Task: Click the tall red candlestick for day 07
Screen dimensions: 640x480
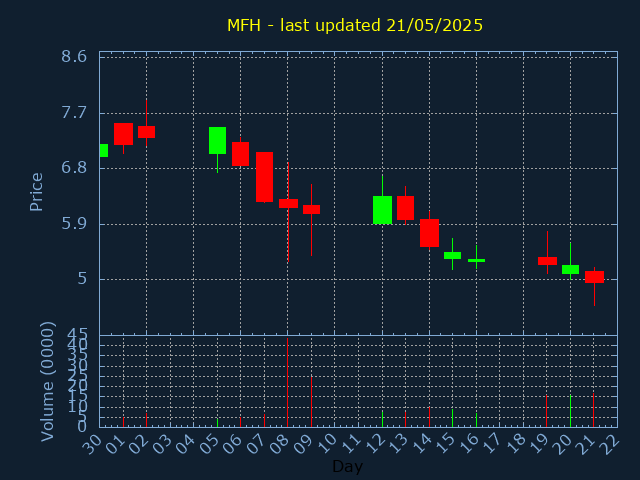Action: click(x=264, y=177)
